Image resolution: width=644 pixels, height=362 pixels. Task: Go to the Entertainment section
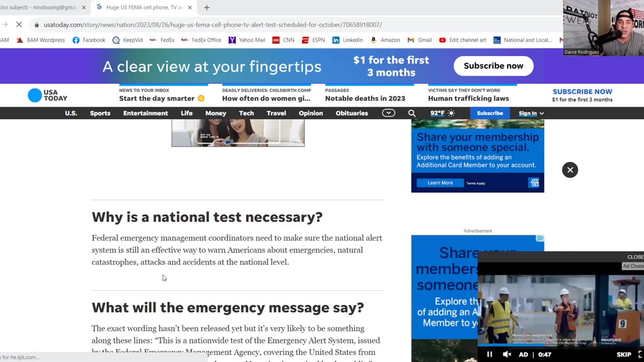[x=145, y=113]
